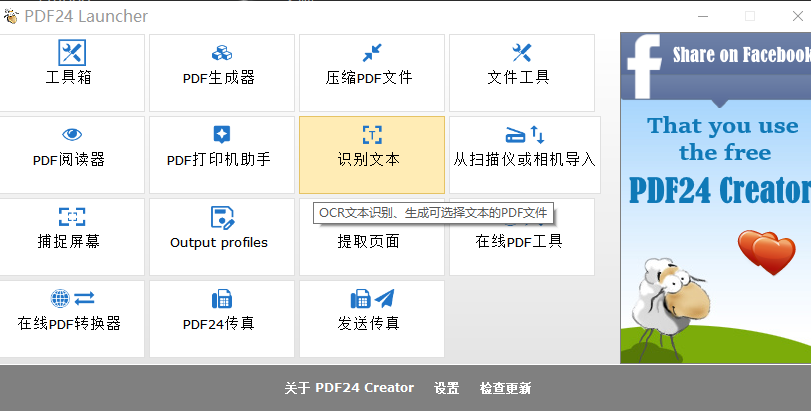The height and width of the screenshot is (411, 811).
Task: Open 提取页面 tile
Action: click(372, 237)
